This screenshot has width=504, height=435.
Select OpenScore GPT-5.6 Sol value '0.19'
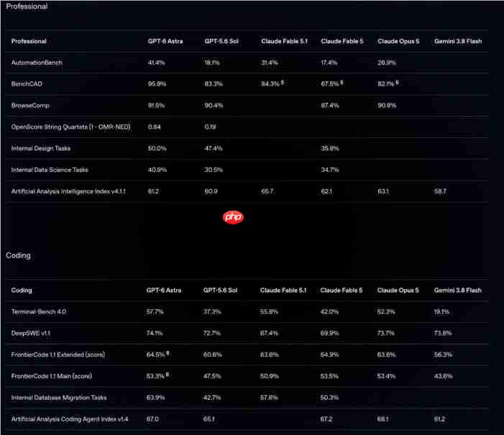pyautogui.click(x=210, y=127)
